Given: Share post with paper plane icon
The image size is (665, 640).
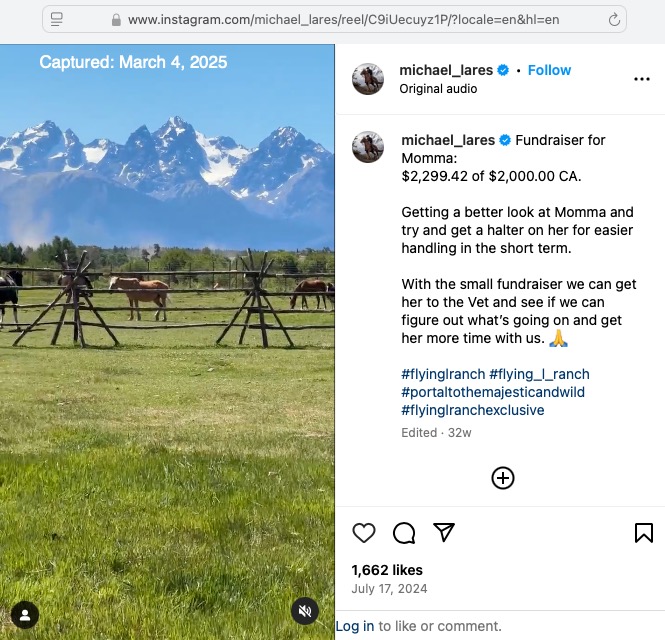Looking at the screenshot, I should [444, 532].
